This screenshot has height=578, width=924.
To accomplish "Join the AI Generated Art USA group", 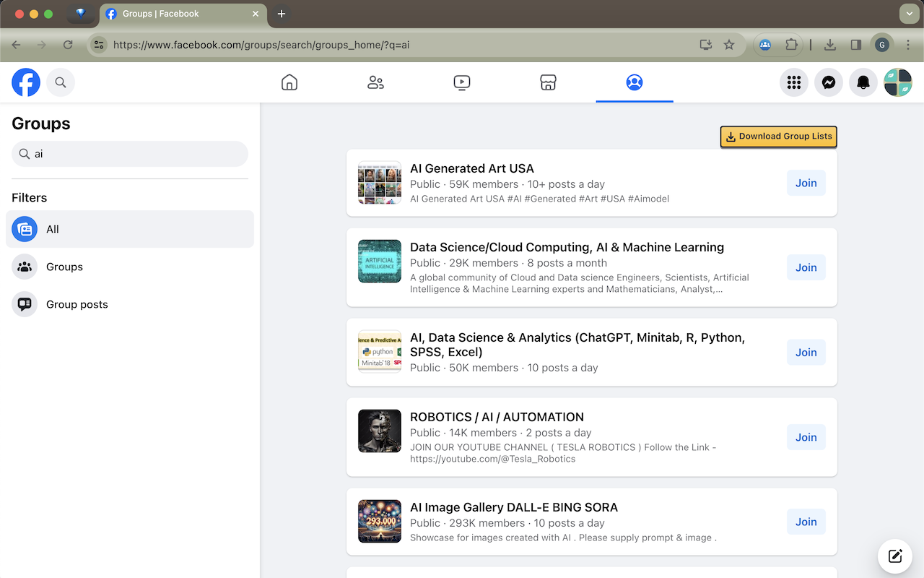I will click(x=806, y=183).
